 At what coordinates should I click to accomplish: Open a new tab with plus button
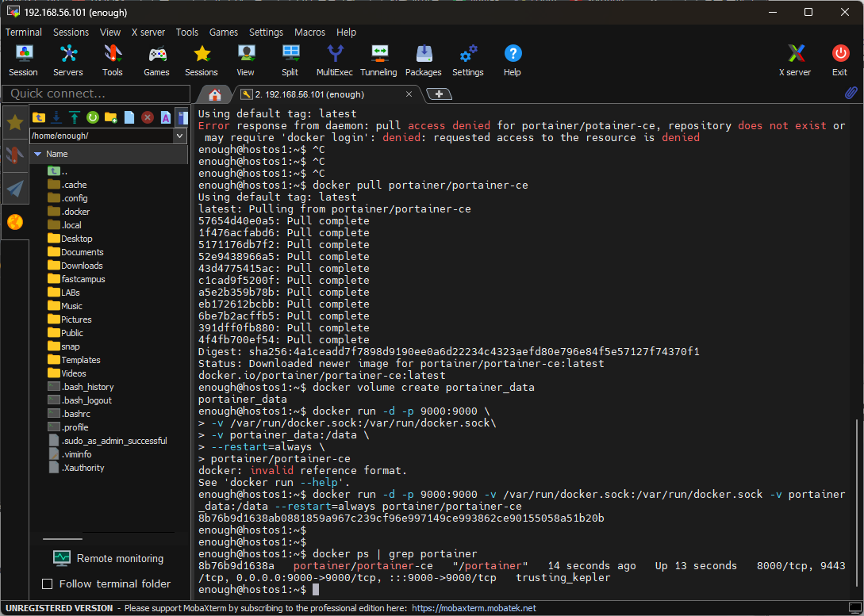tap(440, 94)
